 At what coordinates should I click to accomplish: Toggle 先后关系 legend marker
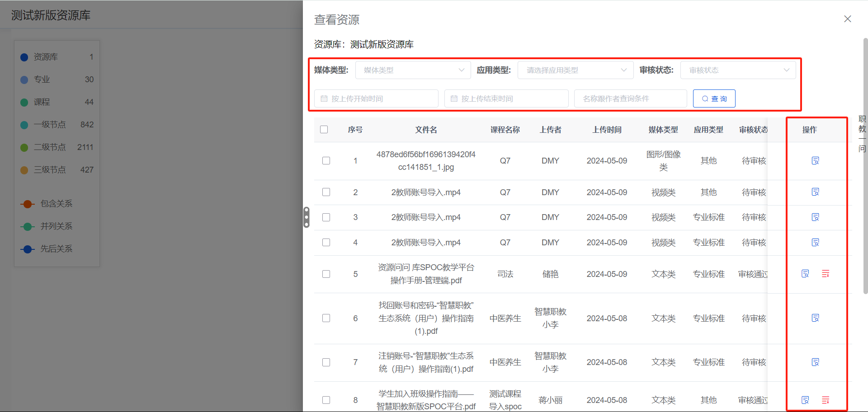pos(28,249)
